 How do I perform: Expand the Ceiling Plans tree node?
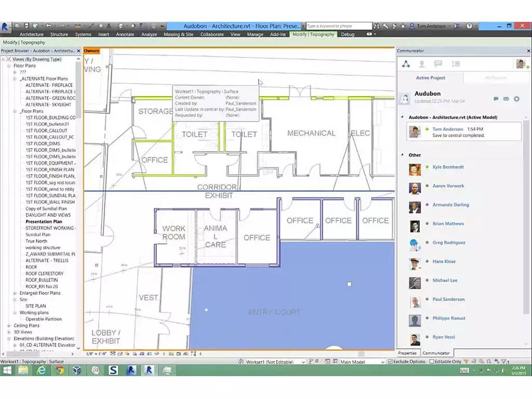pyautogui.click(x=9, y=326)
